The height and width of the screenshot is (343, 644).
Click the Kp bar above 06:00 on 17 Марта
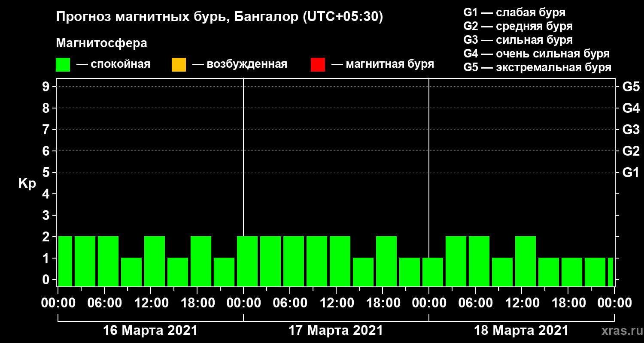click(294, 261)
